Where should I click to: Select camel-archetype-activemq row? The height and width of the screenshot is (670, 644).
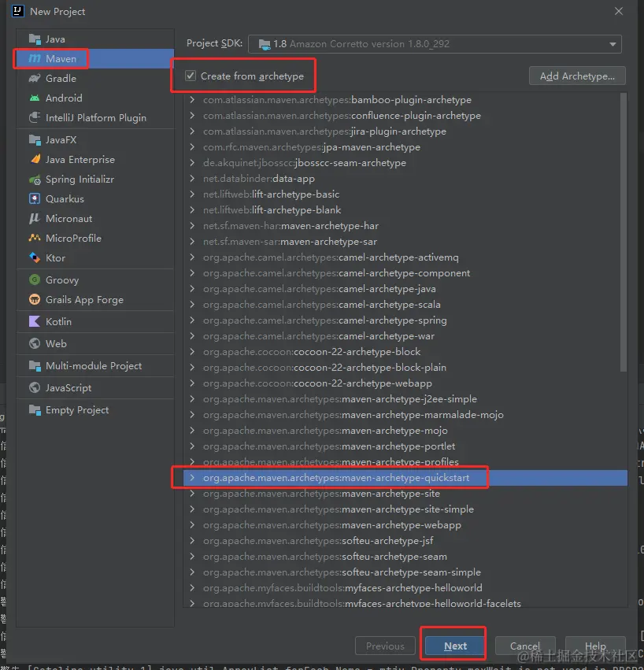pos(405,257)
